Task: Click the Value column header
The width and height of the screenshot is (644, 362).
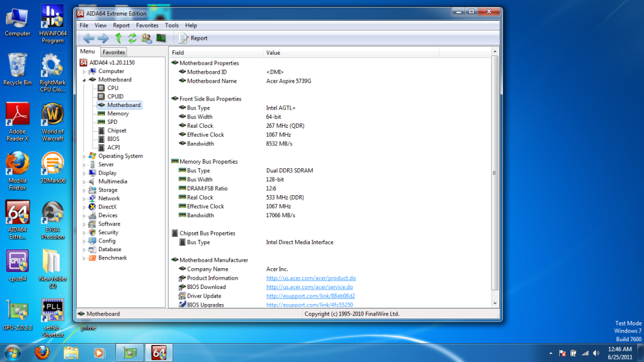Action: pyautogui.click(x=351, y=53)
